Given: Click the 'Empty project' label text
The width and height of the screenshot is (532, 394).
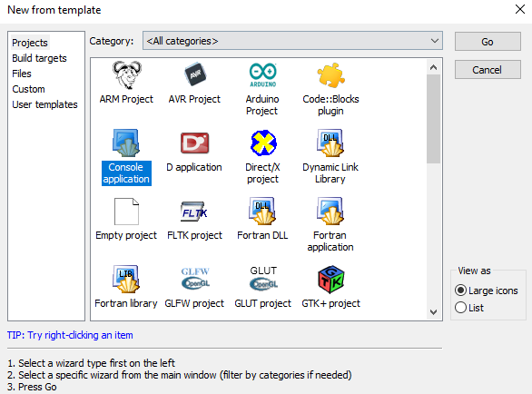Looking at the screenshot, I should 126,235.
